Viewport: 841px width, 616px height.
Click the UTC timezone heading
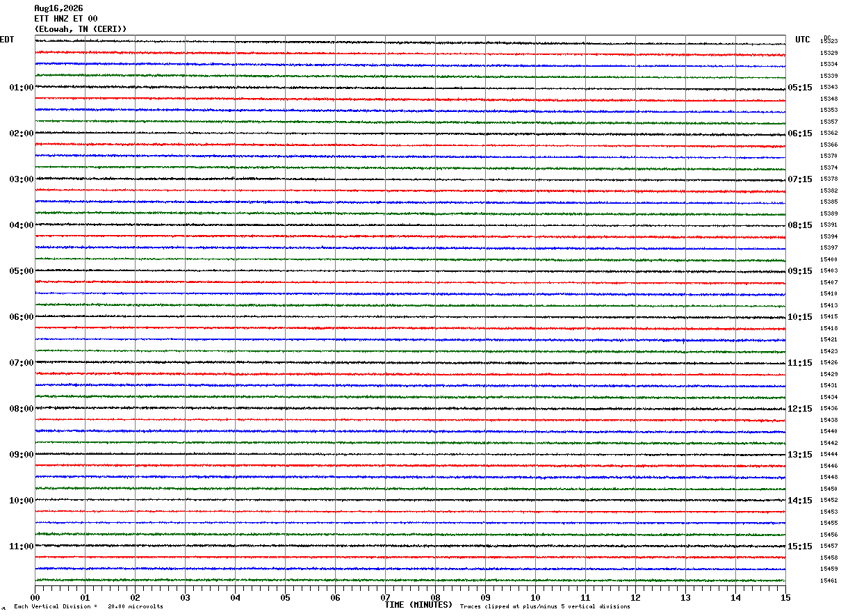[803, 40]
